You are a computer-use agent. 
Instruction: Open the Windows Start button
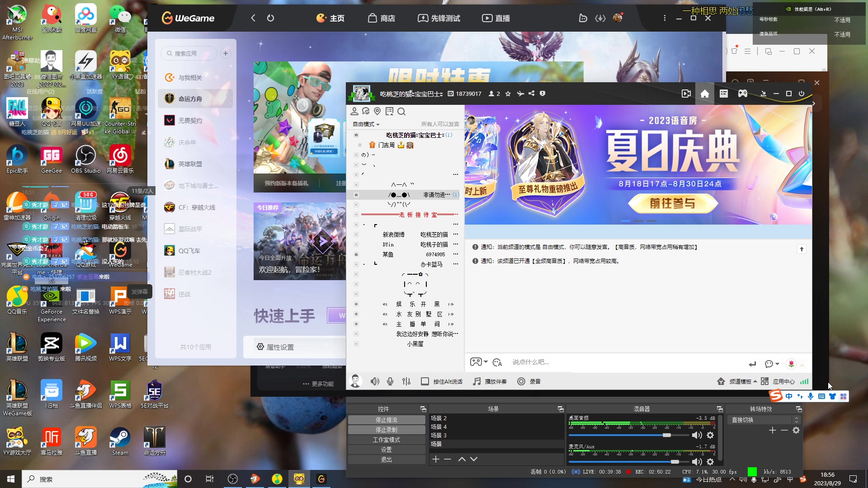[x=11, y=479]
